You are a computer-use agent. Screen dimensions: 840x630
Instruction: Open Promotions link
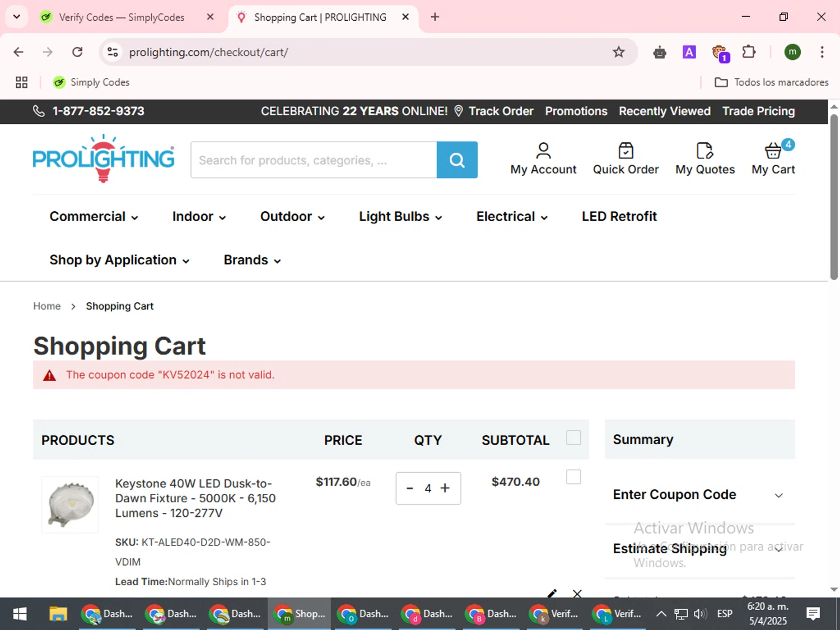click(576, 111)
